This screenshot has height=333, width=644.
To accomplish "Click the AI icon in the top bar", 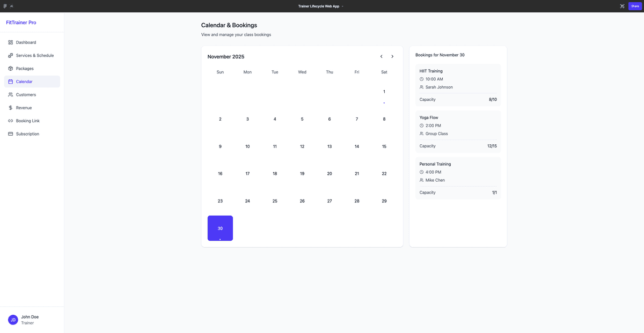I will pyautogui.click(x=11, y=6).
